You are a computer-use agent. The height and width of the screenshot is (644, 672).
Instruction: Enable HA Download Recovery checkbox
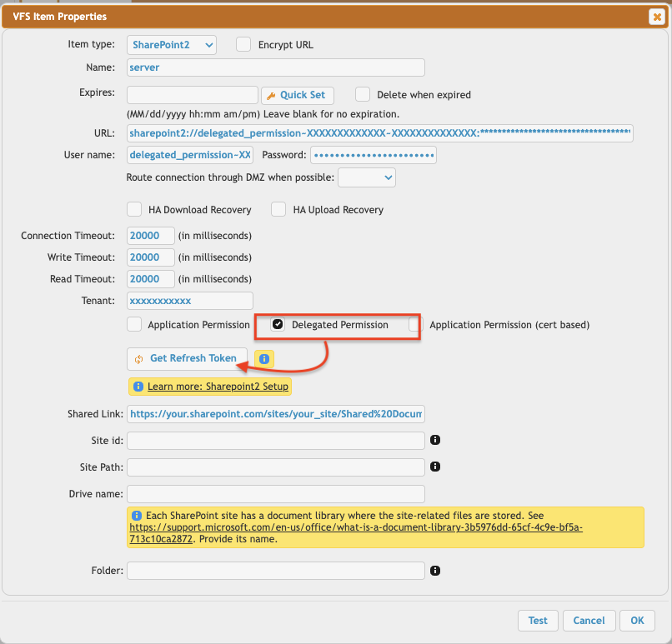click(134, 210)
